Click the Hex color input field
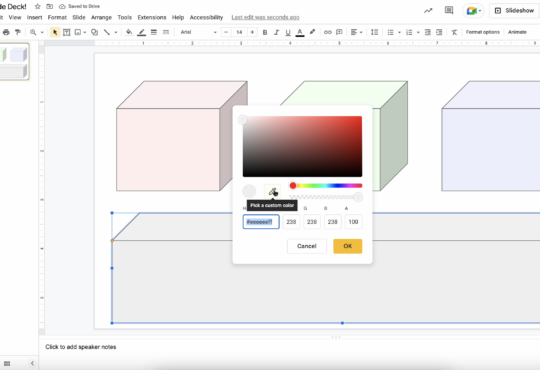 [x=261, y=222]
